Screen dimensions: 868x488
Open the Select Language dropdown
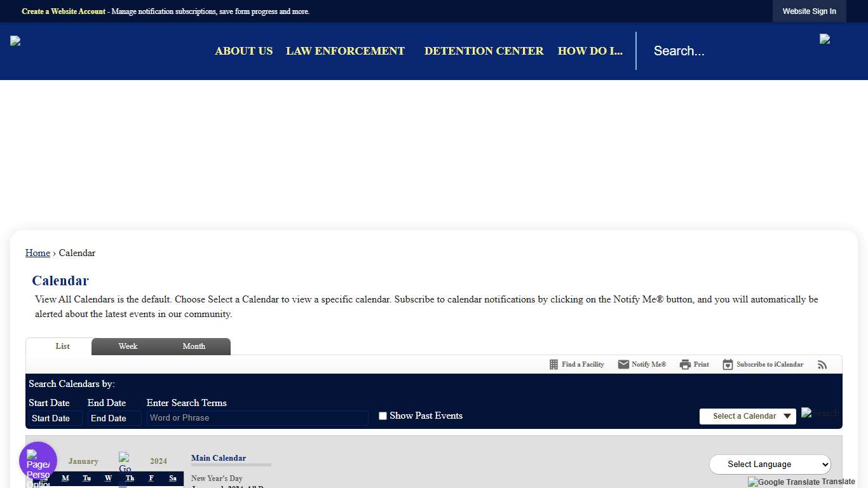coord(770,464)
